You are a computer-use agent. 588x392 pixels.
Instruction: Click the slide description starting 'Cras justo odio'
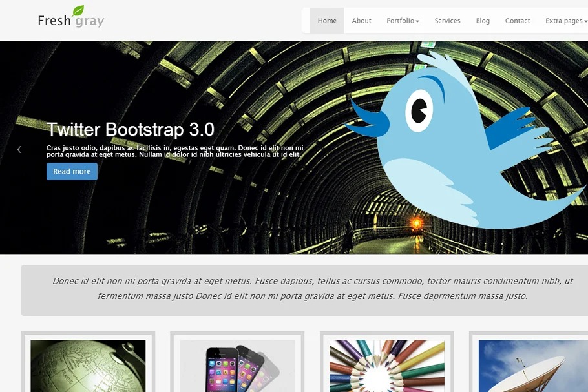coord(174,151)
